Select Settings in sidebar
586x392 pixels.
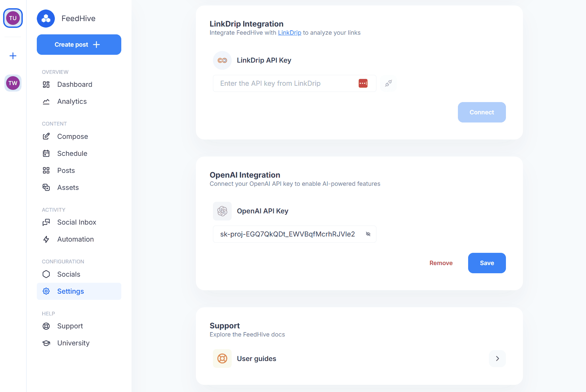point(79,291)
